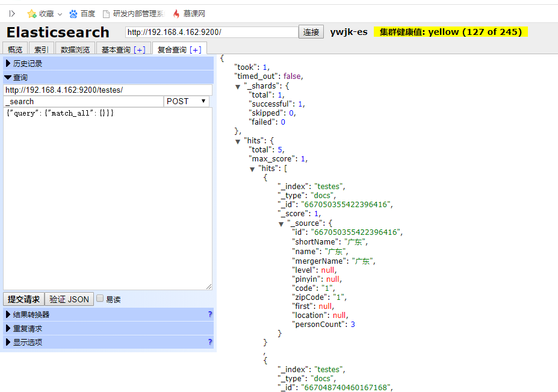
Task: Switch to the 数据浏览 tab
Action: [75, 49]
